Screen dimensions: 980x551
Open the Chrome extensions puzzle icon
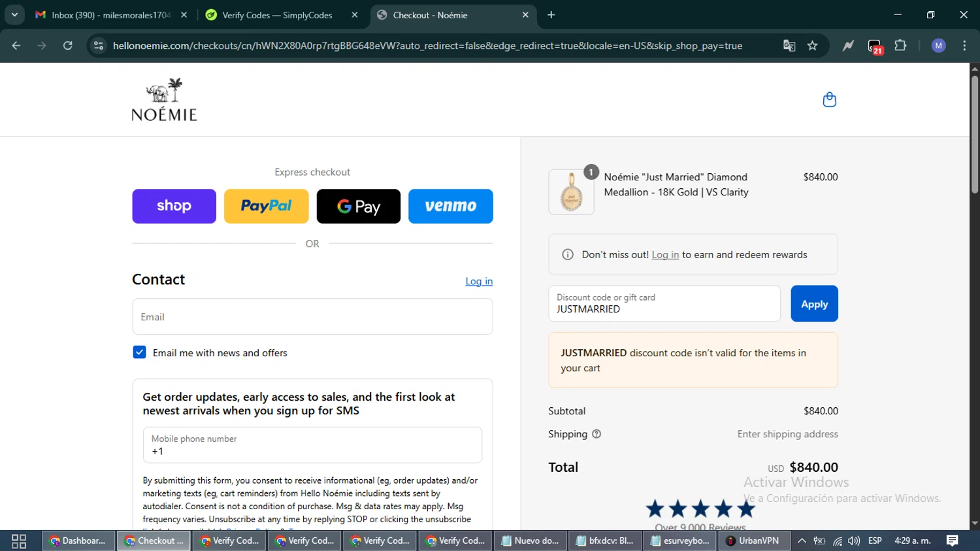[900, 46]
